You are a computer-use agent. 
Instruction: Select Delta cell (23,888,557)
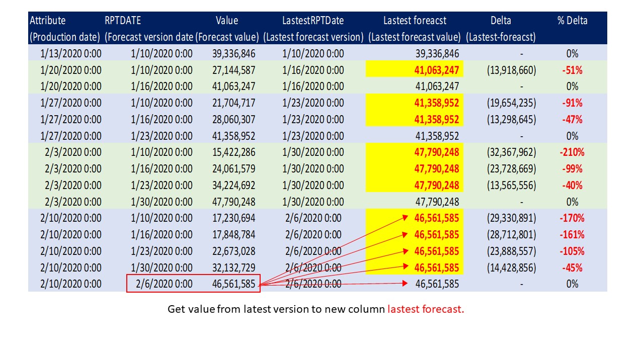512,251
